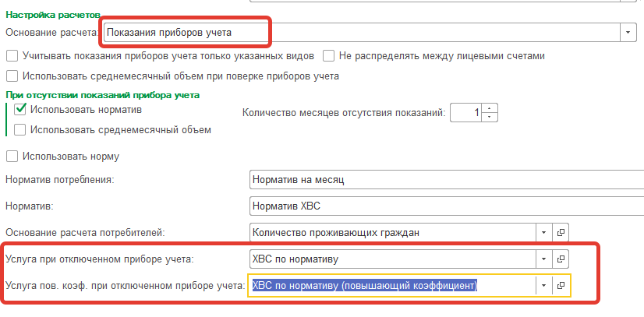The image size is (644, 317).
Task: Expand the Основание расчета потребителей dropdown
Action: coord(543,232)
